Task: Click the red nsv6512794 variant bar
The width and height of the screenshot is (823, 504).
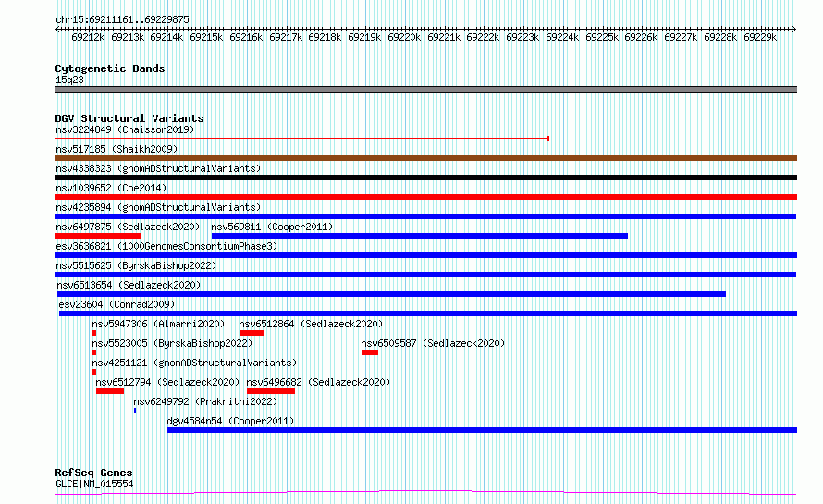Action: pos(110,391)
